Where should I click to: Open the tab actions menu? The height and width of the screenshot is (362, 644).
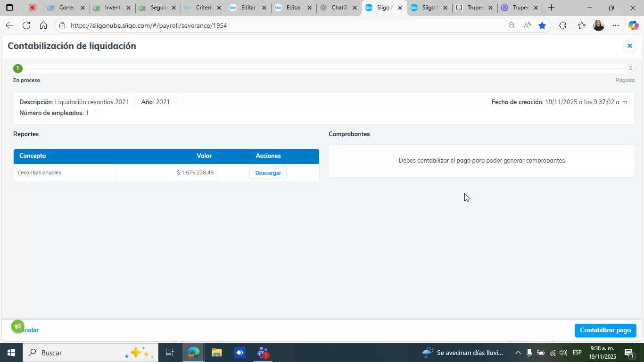coord(9,8)
